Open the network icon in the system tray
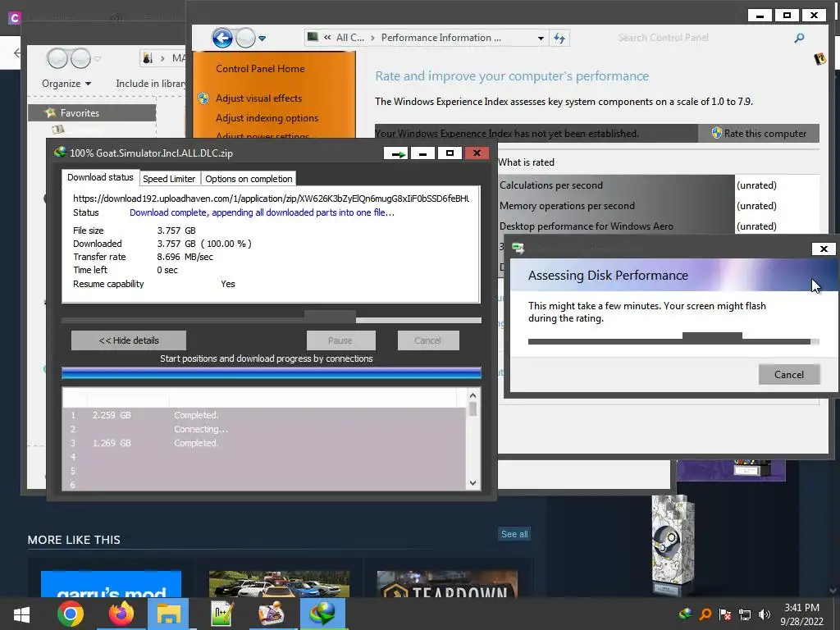 [745, 614]
